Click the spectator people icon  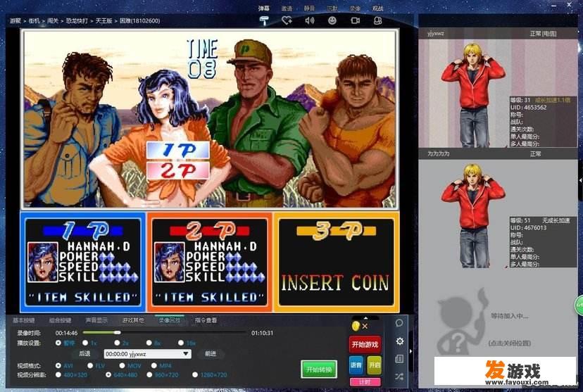point(377,20)
